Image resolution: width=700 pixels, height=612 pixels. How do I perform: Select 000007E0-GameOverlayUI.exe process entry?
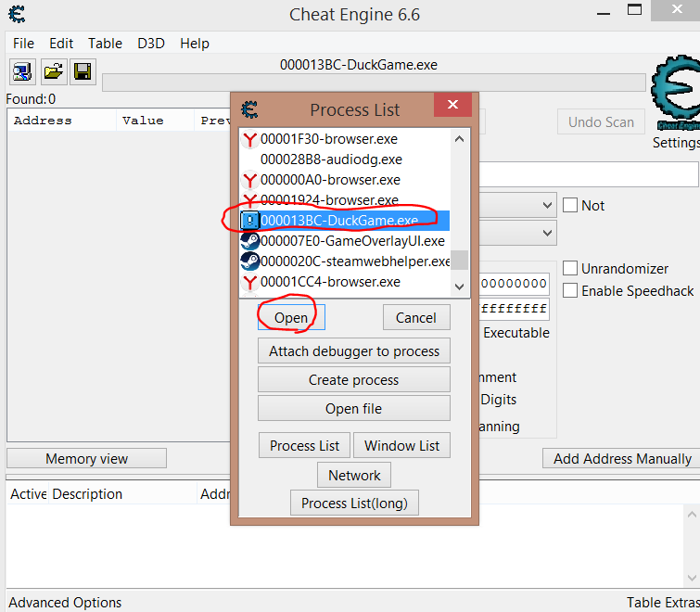[345, 241]
